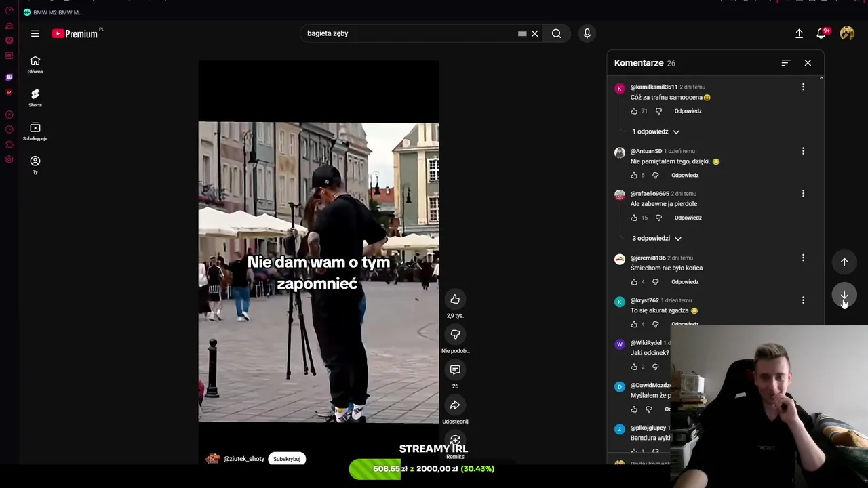
Task: Open the @AntuanSD username link
Action: coord(646,151)
